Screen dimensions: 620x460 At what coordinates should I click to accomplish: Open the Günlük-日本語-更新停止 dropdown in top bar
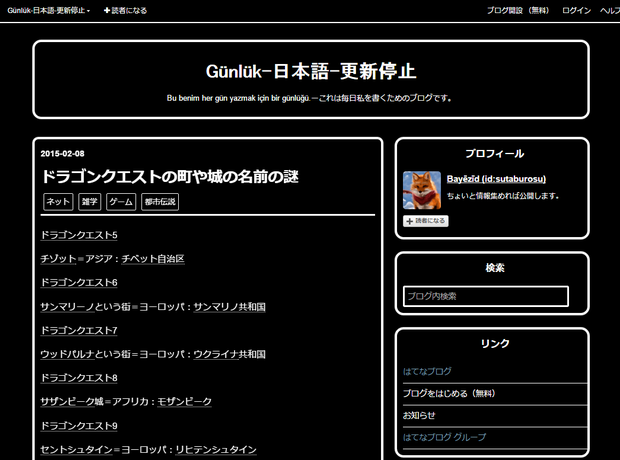coord(48,11)
